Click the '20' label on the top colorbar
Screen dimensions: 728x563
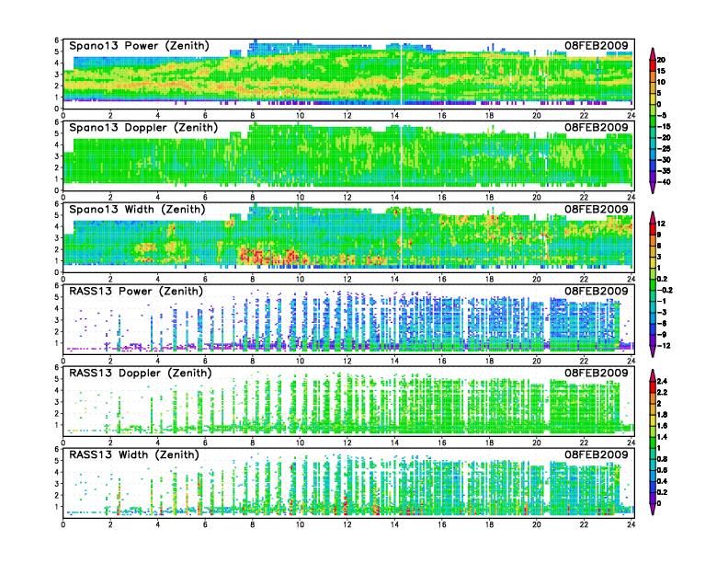pos(661,60)
